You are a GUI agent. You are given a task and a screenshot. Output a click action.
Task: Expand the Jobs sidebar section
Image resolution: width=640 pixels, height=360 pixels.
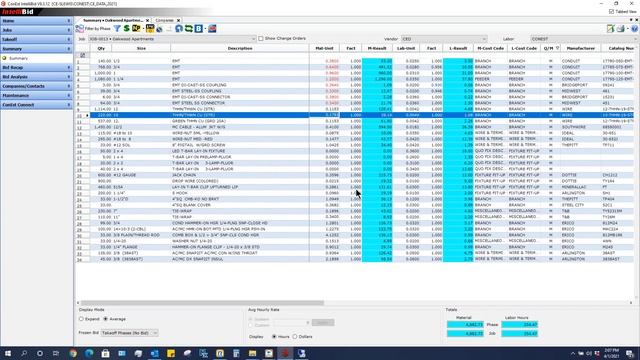pyautogui.click(x=36, y=30)
